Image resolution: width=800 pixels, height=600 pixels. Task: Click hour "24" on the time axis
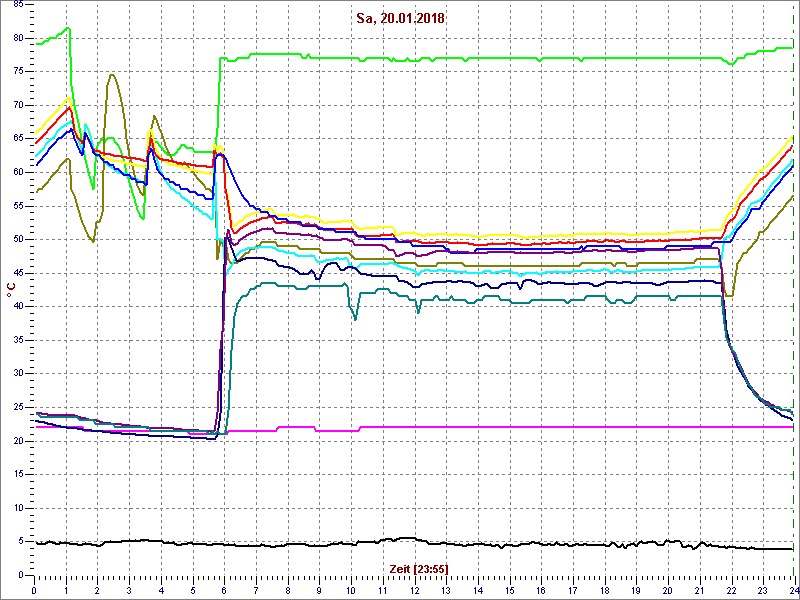pyautogui.click(x=793, y=590)
